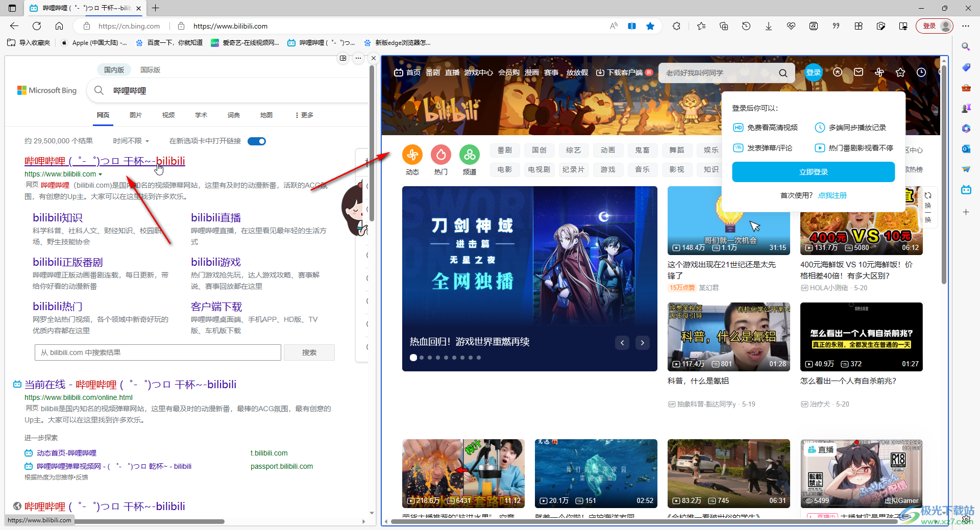The height and width of the screenshot is (530, 980).
Task: Open bilibili messages envelope icon
Action: (859, 72)
